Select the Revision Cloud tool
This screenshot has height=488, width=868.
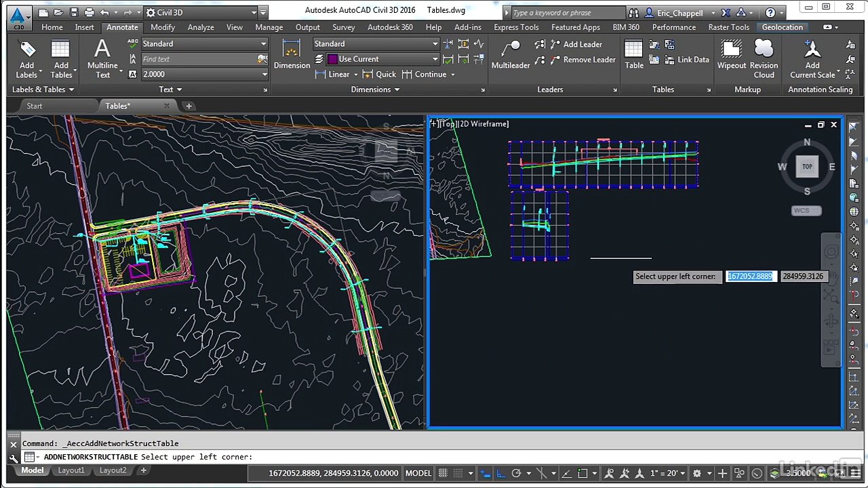(x=764, y=58)
